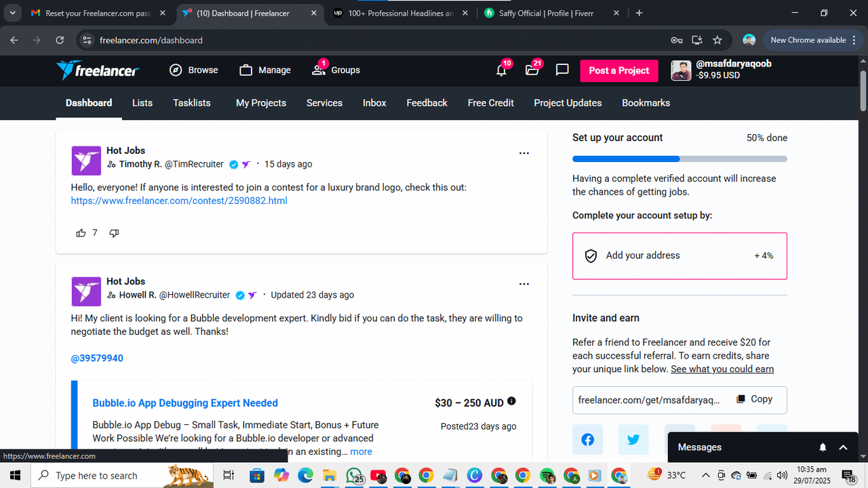Open the Bookmarks tab
The image size is (868, 488).
tap(646, 103)
